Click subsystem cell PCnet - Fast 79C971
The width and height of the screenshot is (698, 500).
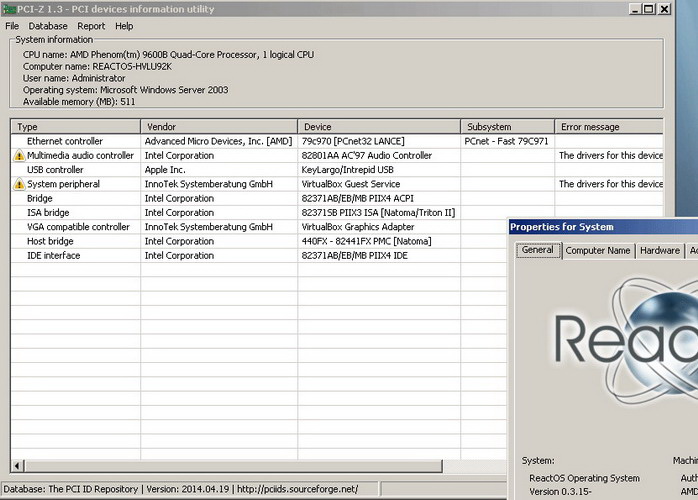506,142
